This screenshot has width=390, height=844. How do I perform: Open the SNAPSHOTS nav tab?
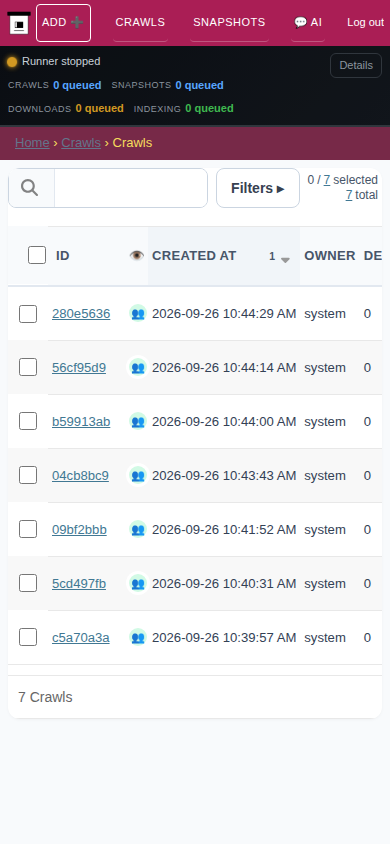pyautogui.click(x=229, y=22)
